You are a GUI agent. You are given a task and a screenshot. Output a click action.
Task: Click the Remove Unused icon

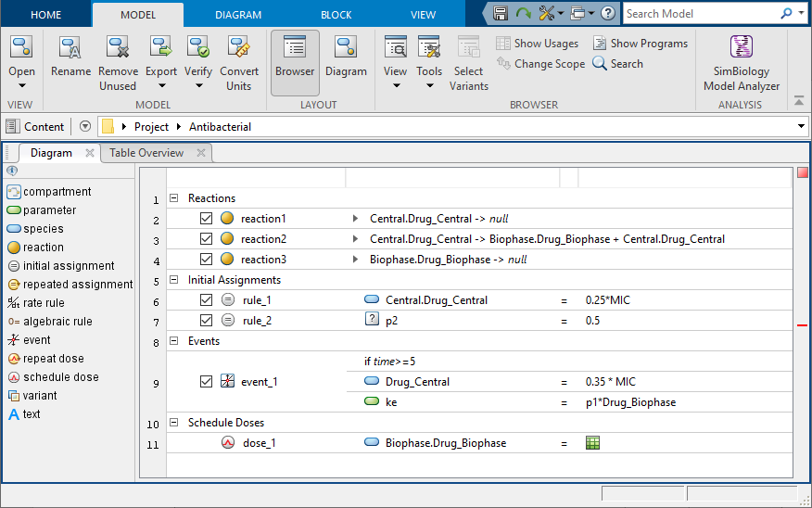118,47
